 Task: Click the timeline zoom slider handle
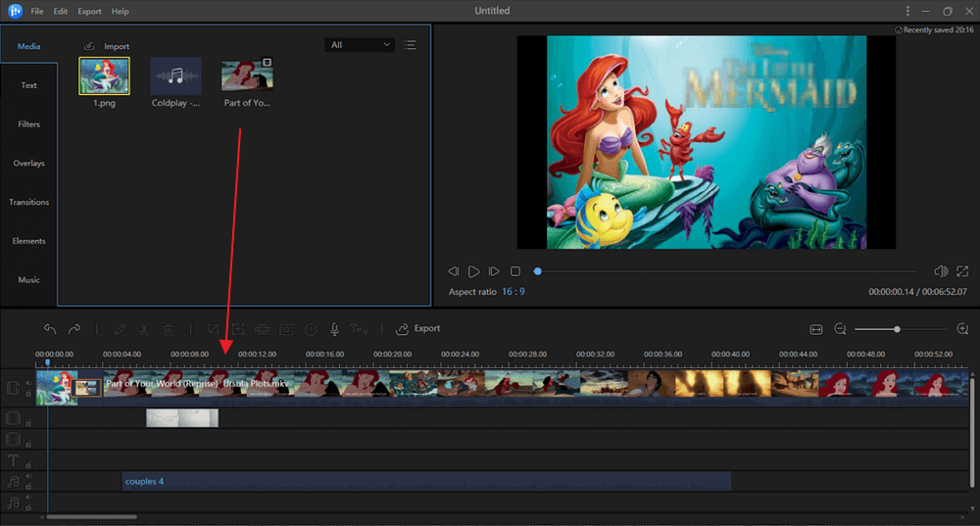click(x=897, y=329)
